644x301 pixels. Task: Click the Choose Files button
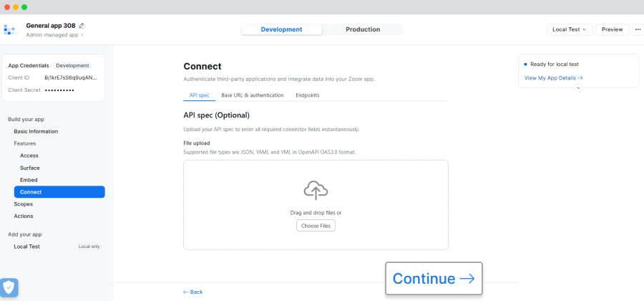coord(316,226)
